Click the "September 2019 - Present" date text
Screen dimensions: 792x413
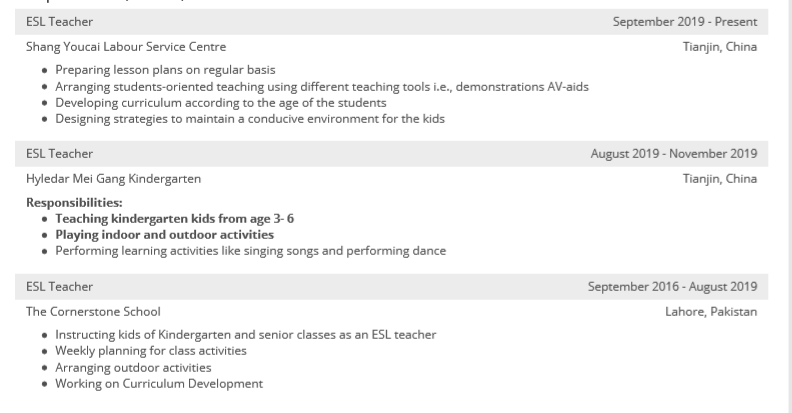pyautogui.click(x=684, y=22)
